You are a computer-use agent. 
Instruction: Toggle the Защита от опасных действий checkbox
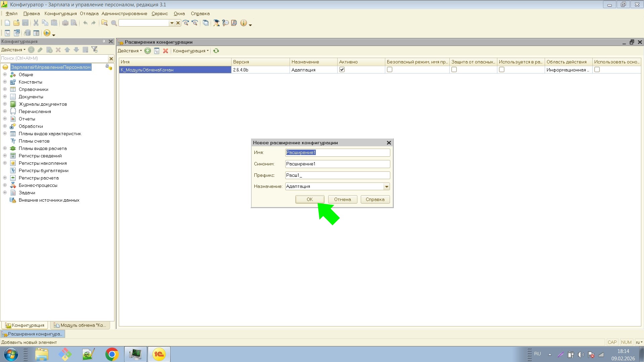[x=454, y=70]
